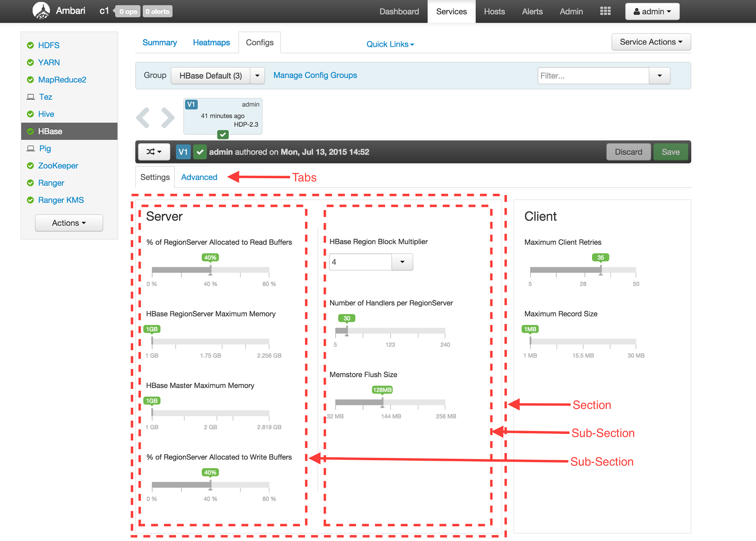Click the Tez client laptop icon

[x=31, y=97]
